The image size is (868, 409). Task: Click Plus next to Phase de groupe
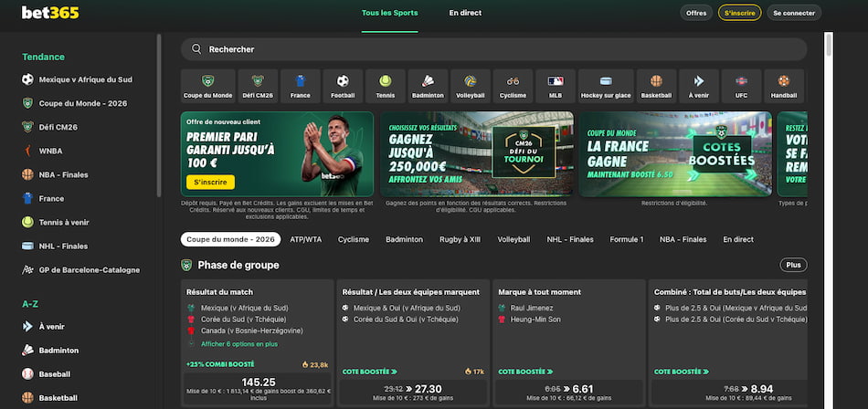pyautogui.click(x=793, y=265)
